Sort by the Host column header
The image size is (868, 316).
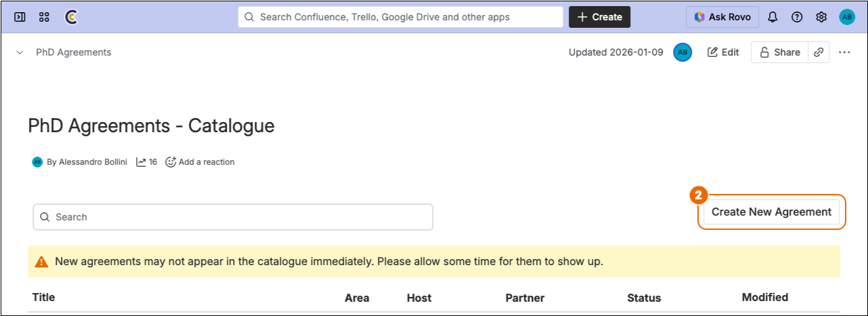click(419, 298)
